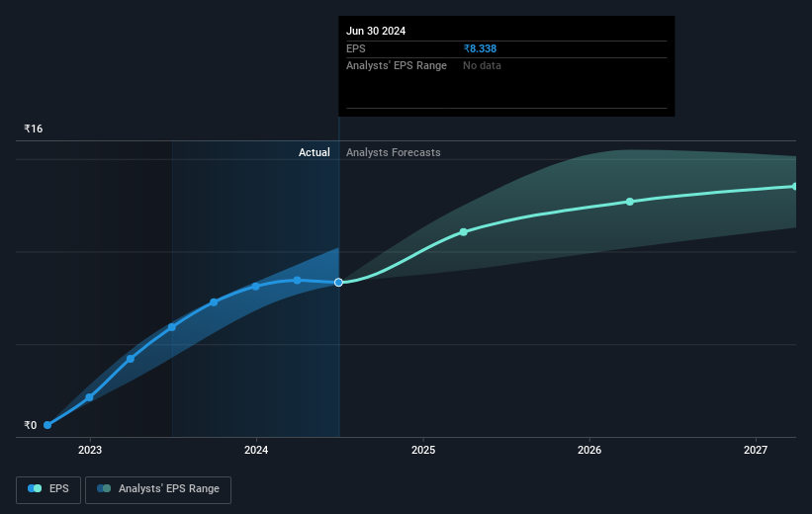Click the 'No data' text in tooltip
The height and width of the screenshot is (514, 812).
pos(482,66)
